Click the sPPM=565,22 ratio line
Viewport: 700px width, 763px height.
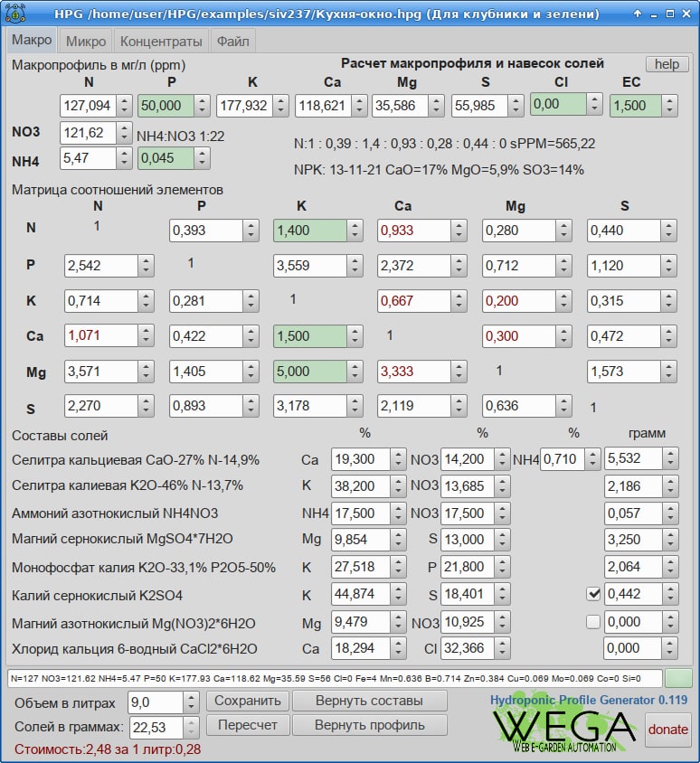[x=444, y=144]
